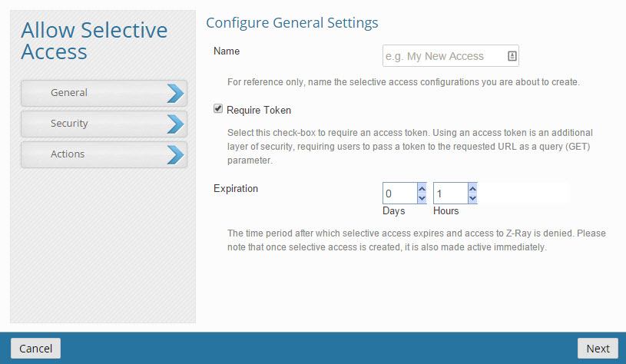Decrease the Hours value with down arrow

(x=472, y=198)
